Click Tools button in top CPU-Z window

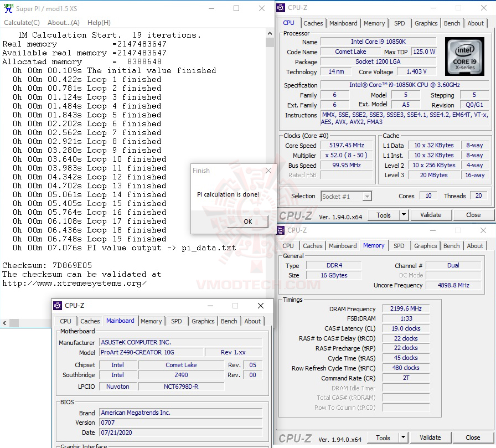click(x=384, y=215)
